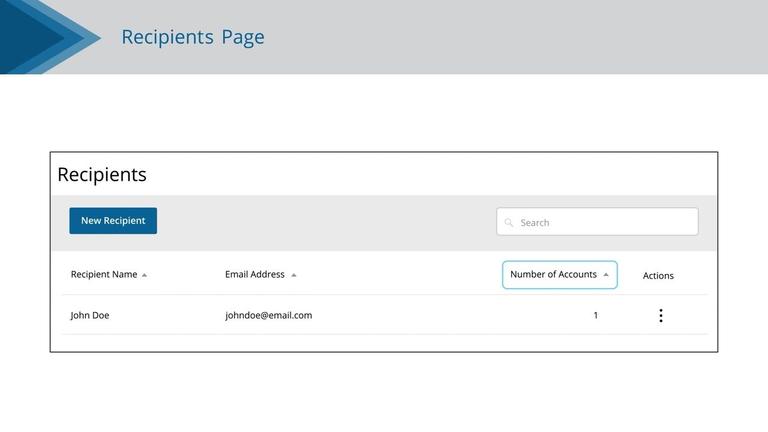Screen dimensions: 768x432
Task: Click the account count value 1
Action: click(596, 315)
